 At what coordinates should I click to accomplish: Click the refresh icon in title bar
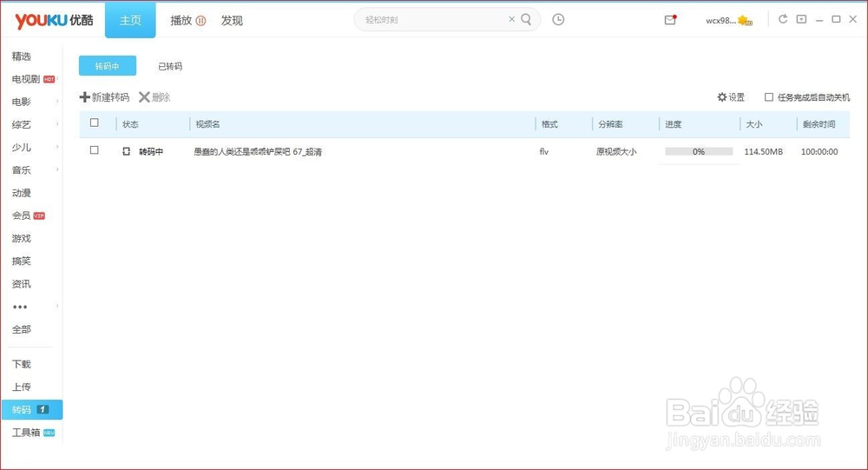click(783, 19)
